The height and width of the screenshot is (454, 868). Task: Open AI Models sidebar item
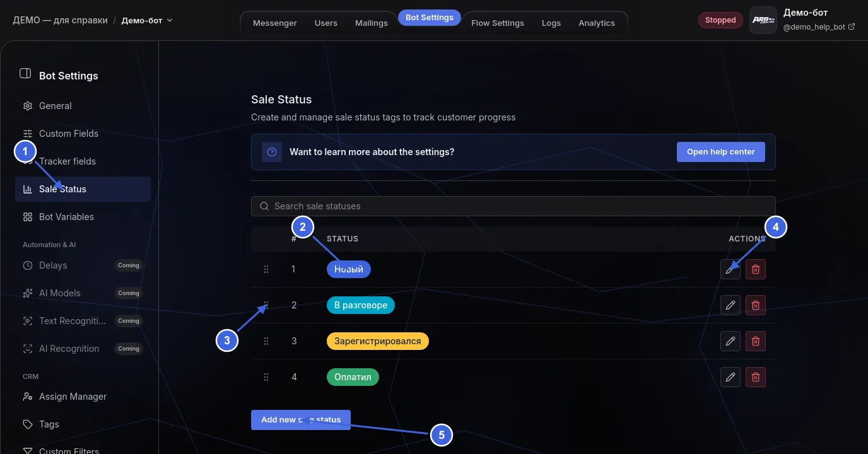[83, 293]
